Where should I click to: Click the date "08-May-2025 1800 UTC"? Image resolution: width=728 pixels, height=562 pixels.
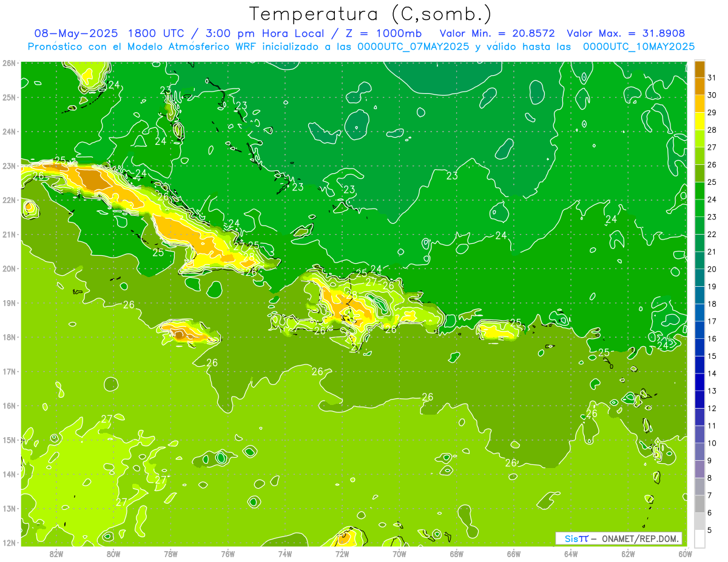[x=109, y=33]
